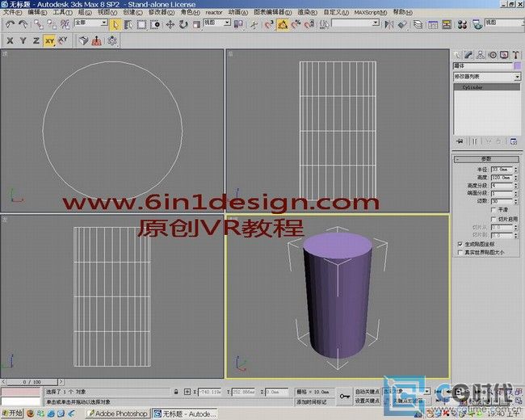The width and height of the screenshot is (525, 420).
Task: Switch to Adobe Photoshop taskbar button
Action: point(117,414)
